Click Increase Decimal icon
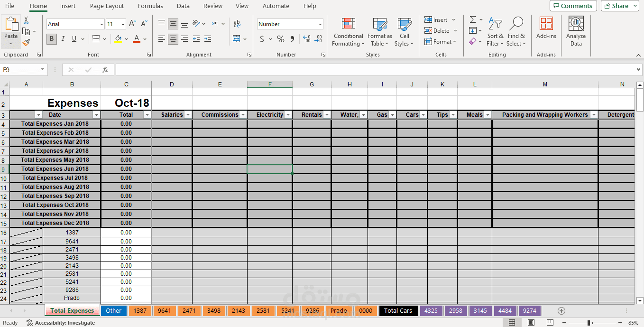The height and width of the screenshot is (327, 644). pos(307,39)
